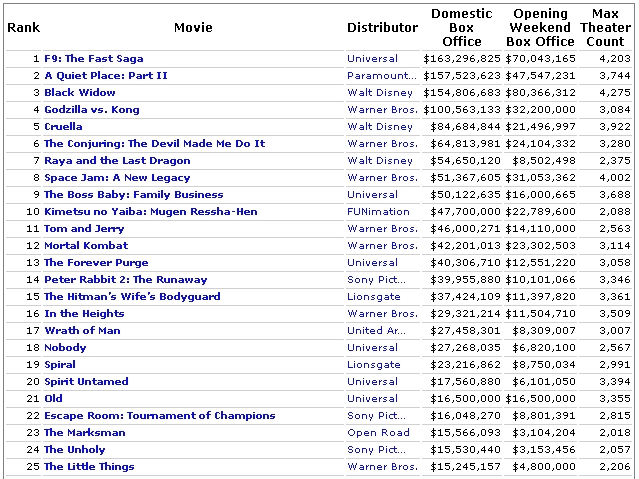Click the Opening Weekend Box Office header
Screen dimensions: 639x479
coord(540,27)
